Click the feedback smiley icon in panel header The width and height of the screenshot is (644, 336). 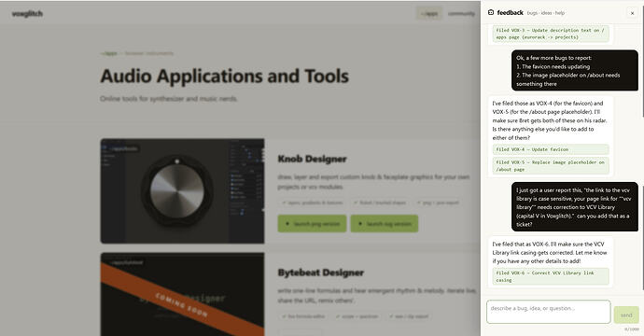click(491, 13)
